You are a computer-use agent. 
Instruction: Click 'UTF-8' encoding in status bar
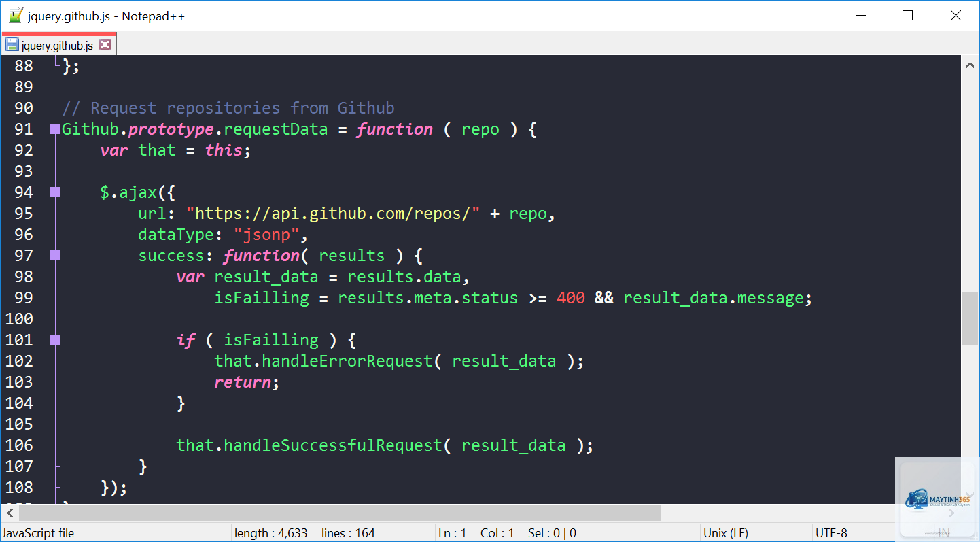pos(831,533)
